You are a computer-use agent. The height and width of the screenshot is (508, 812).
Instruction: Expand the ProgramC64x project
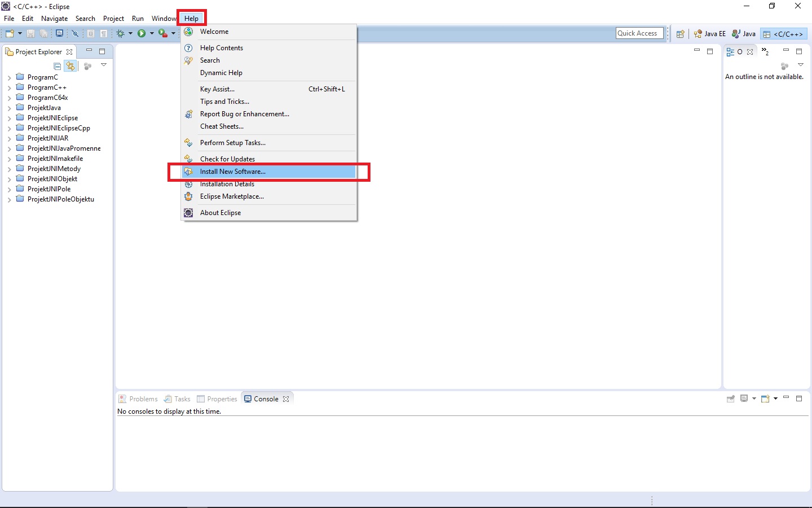click(x=9, y=98)
